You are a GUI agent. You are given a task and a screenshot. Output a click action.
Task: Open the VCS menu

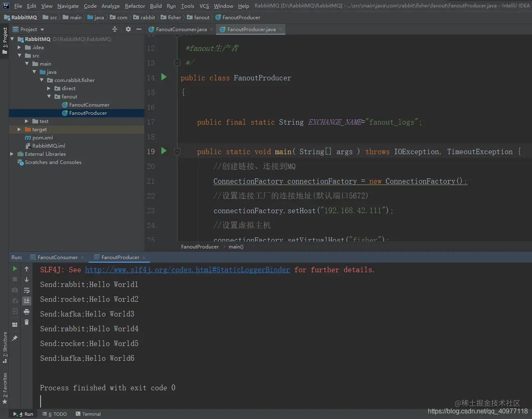pos(204,6)
